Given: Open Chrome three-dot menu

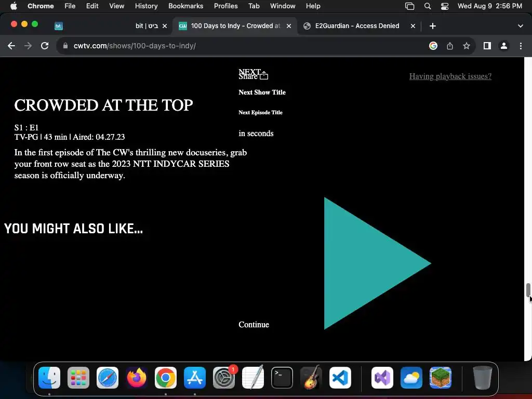Looking at the screenshot, I should pos(521,46).
